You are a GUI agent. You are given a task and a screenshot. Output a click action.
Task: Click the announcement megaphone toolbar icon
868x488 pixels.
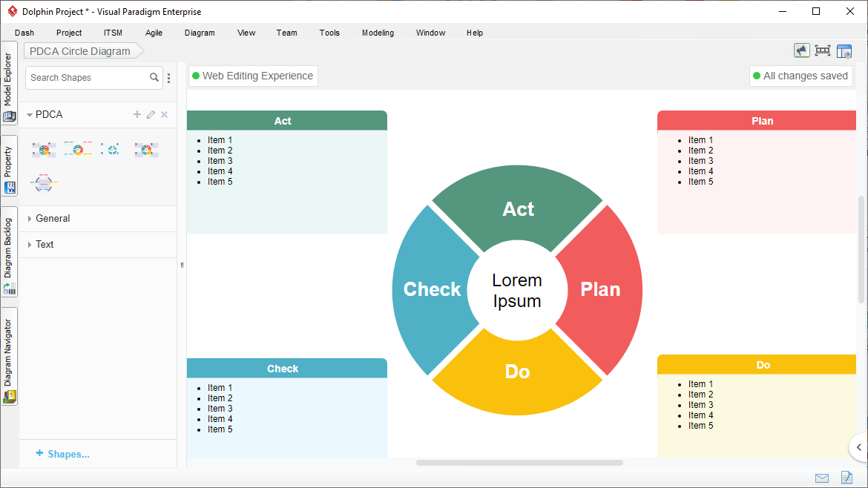[801, 51]
